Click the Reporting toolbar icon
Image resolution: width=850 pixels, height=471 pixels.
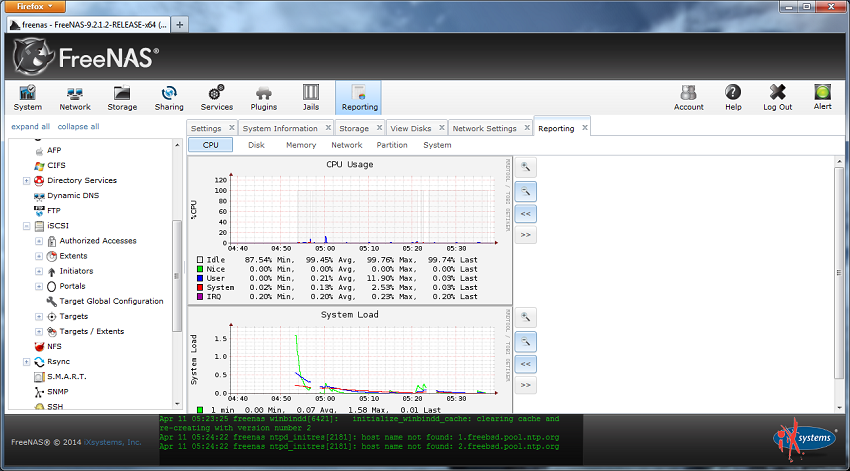[x=358, y=98]
